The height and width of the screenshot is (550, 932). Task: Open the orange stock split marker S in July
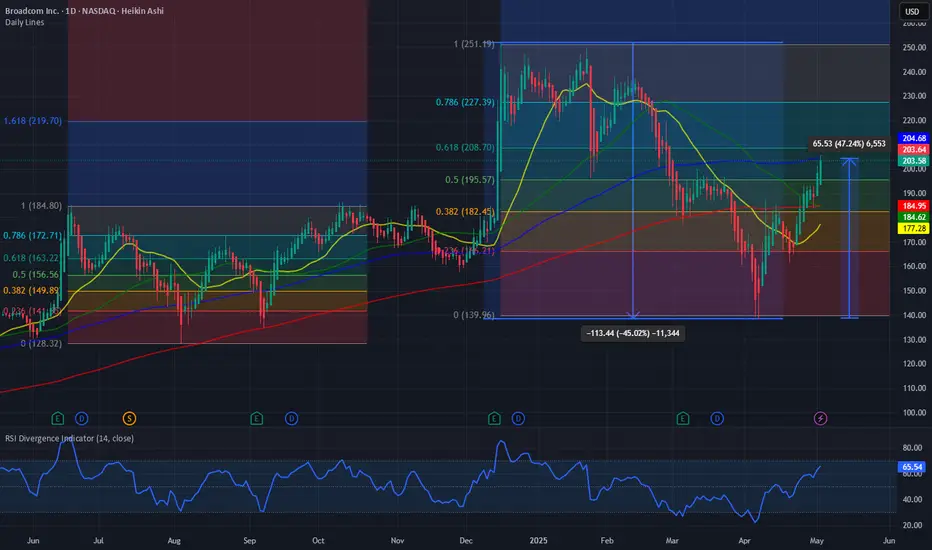tap(129, 419)
